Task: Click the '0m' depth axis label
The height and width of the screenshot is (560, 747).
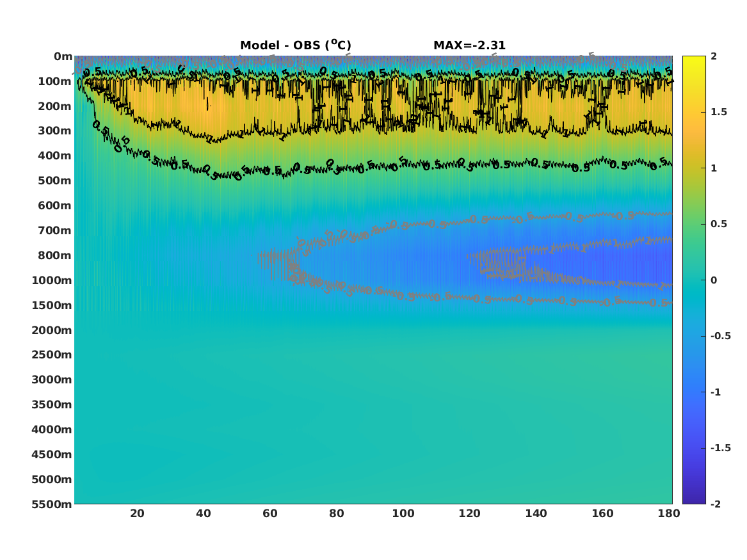Action: 63,57
